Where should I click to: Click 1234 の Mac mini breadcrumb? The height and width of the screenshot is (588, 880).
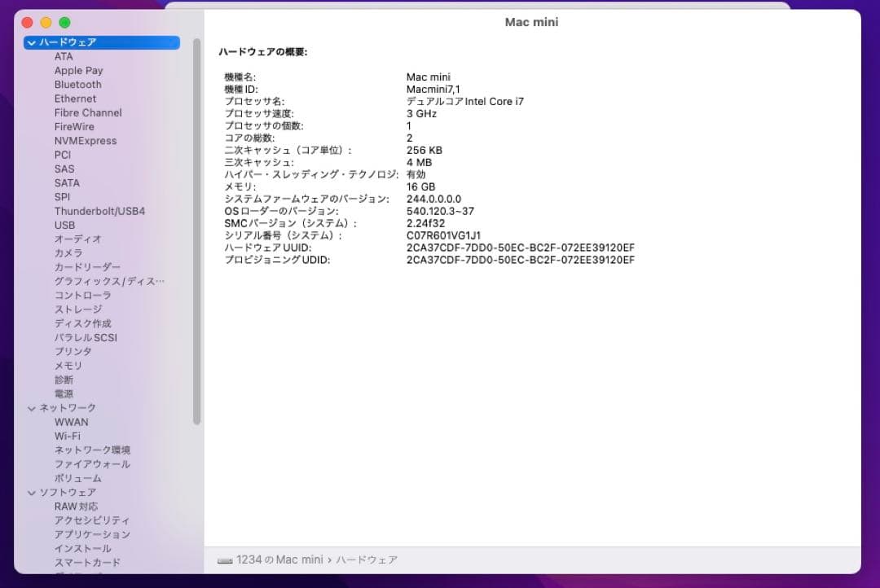tap(279, 560)
